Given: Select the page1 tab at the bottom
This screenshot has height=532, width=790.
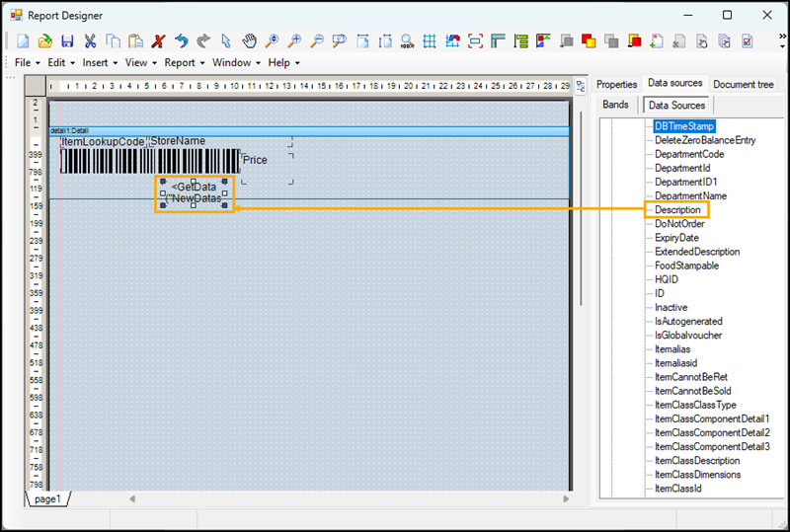Looking at the screenshot, I should (x=47, y=498).
